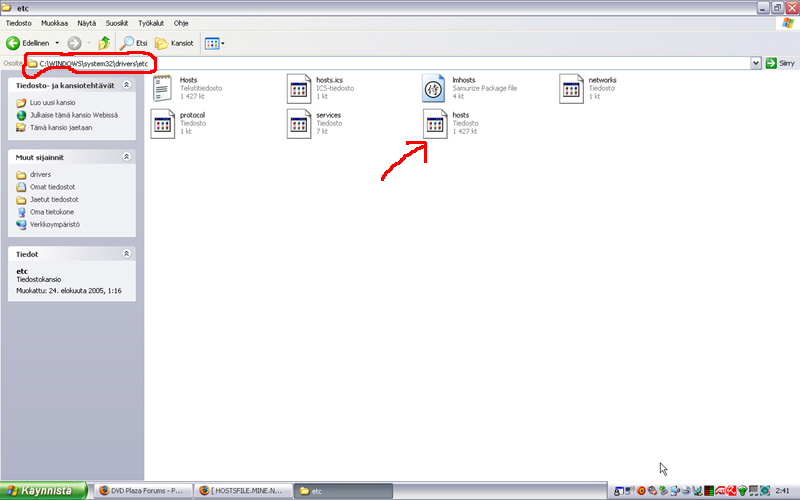Select the protocol file icon
The width and height of the screenshot is (800, 500).
click(x=163, y=124)
